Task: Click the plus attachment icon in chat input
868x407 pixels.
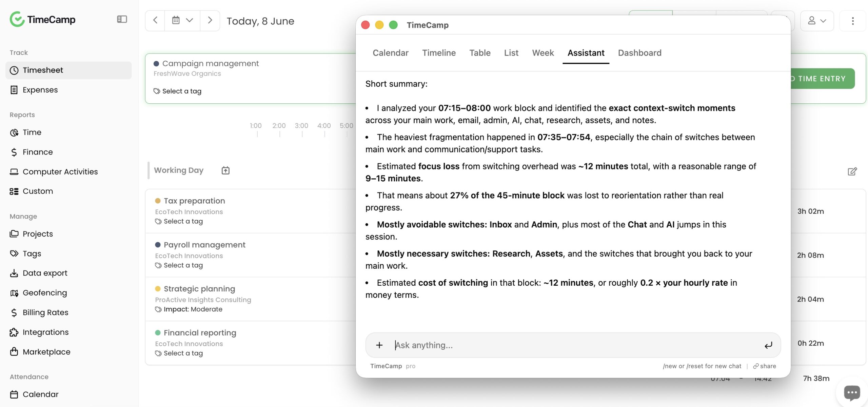Action: [x=379, y=345]
